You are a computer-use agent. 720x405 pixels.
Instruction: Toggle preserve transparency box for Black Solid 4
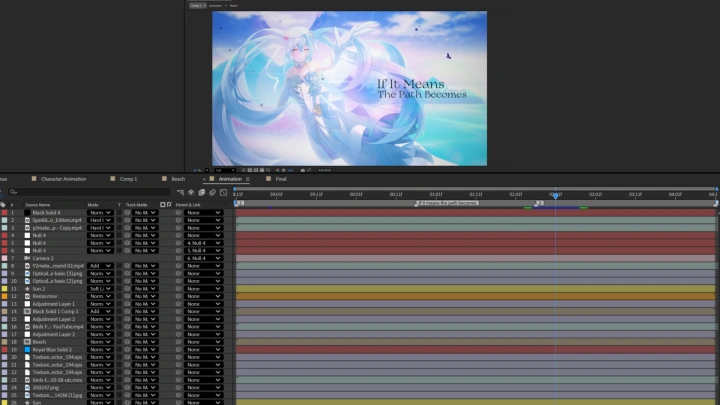pos(119,212)
